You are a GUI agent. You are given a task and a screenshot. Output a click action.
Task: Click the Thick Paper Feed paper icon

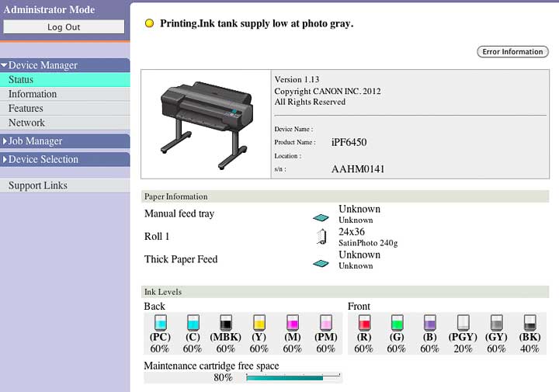(321, 263)
